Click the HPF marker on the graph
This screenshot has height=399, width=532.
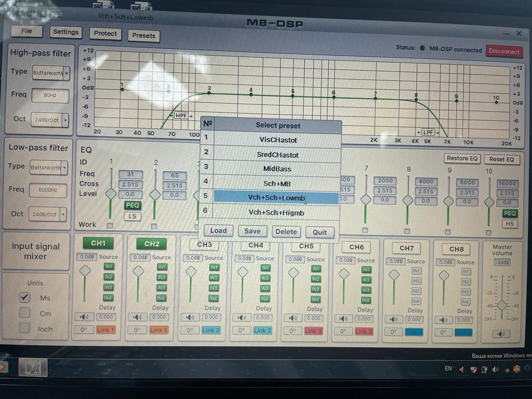point(181,116)
